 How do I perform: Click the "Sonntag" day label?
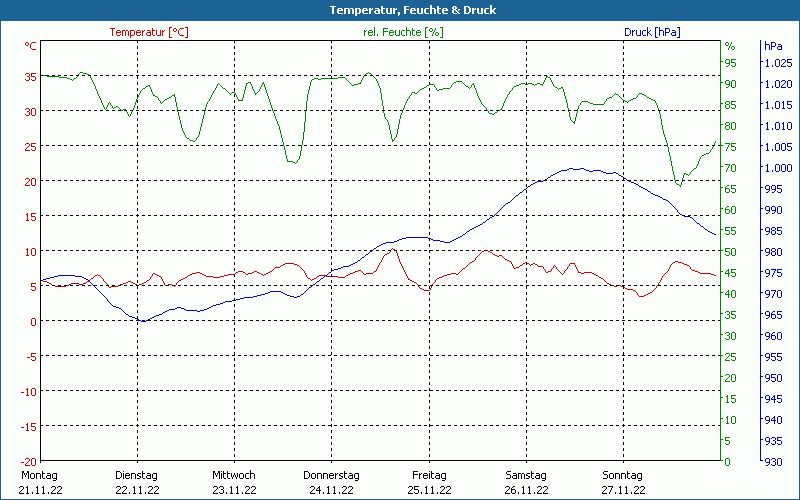pos(622,475)
